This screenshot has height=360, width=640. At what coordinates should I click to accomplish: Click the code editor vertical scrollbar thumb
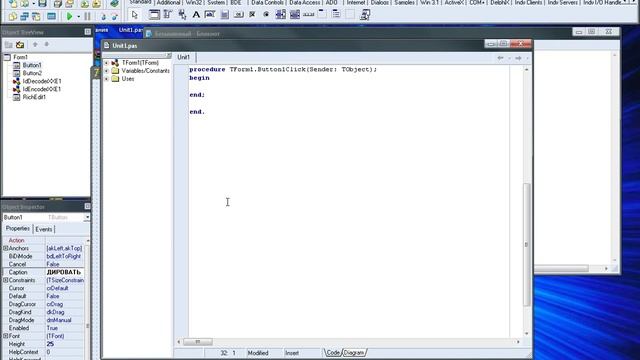pos(527,244)
